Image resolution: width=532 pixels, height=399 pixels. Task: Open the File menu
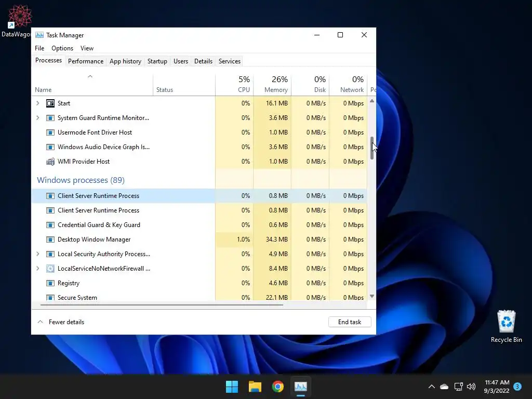(x=39, y=48)
